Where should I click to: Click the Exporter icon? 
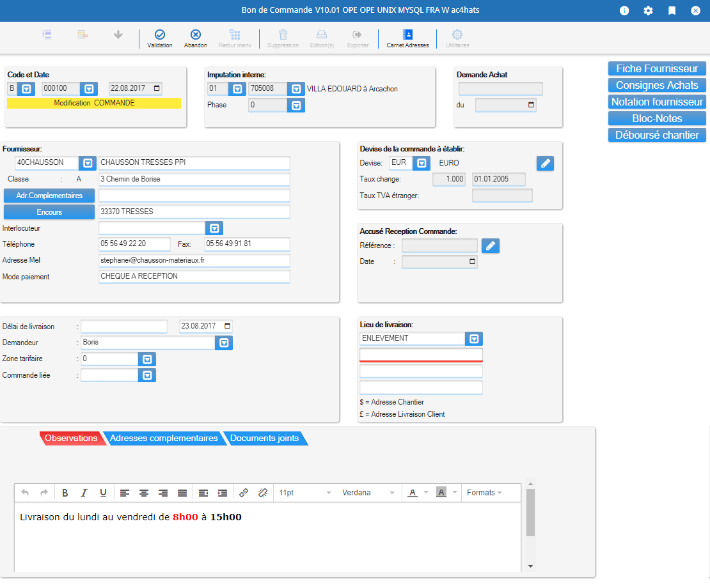click(358, 35)
